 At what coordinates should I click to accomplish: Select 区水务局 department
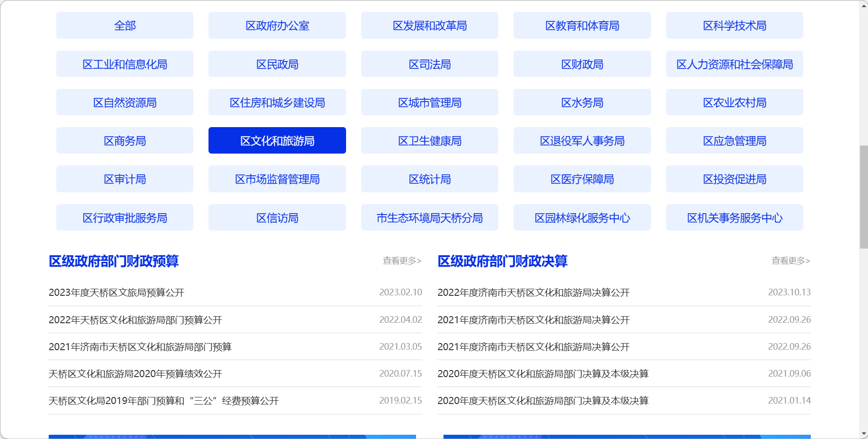point(582,102)
